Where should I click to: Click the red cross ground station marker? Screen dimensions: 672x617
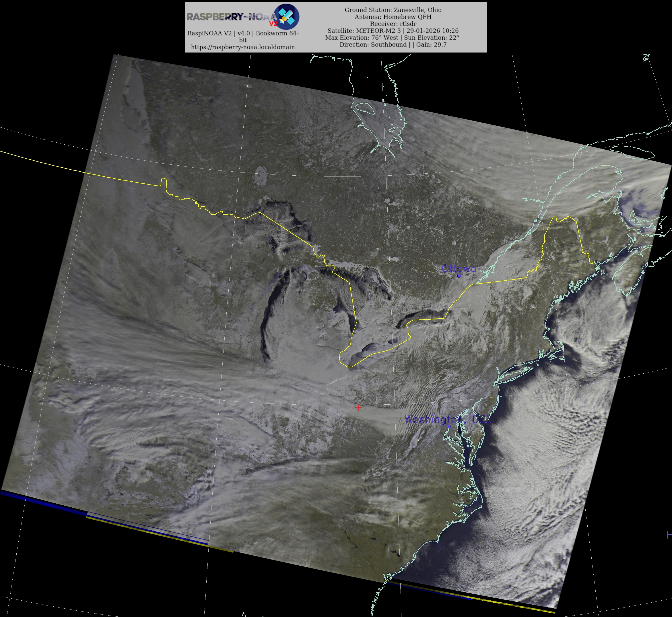pos(358,407)
